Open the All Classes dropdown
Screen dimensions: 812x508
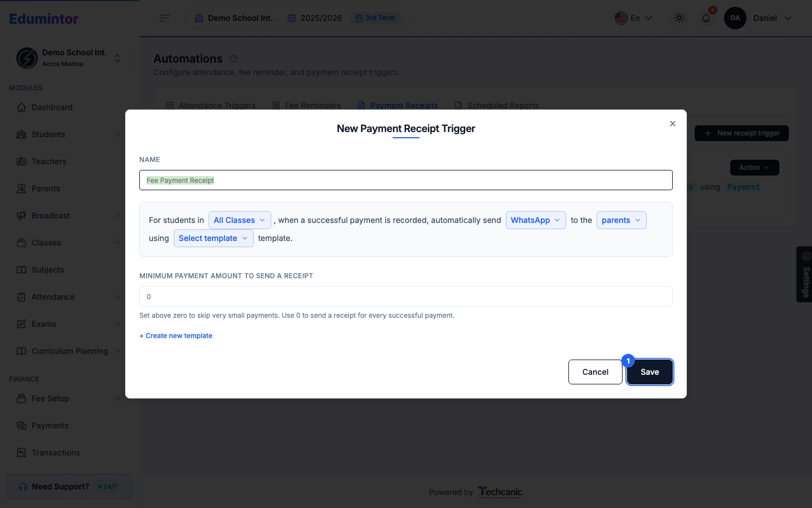(x=240, y=220)
